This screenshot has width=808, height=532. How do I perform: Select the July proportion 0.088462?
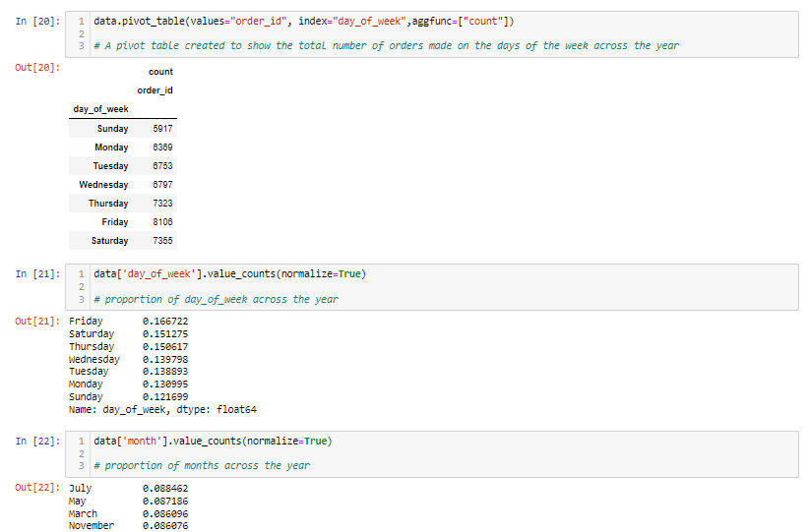(x=165, y=488)
